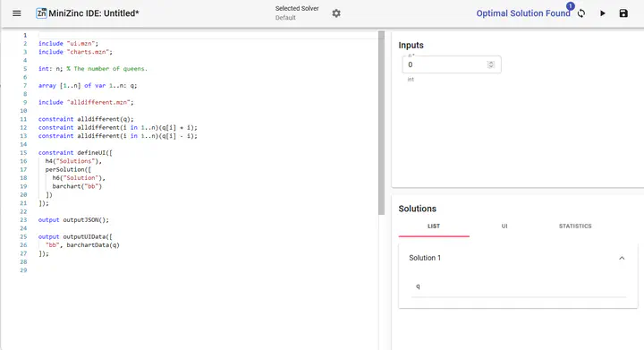Click the notification badge showing 1
This screenshot has height=350, width=644.
pyautogui.click(x=570, y=5)
